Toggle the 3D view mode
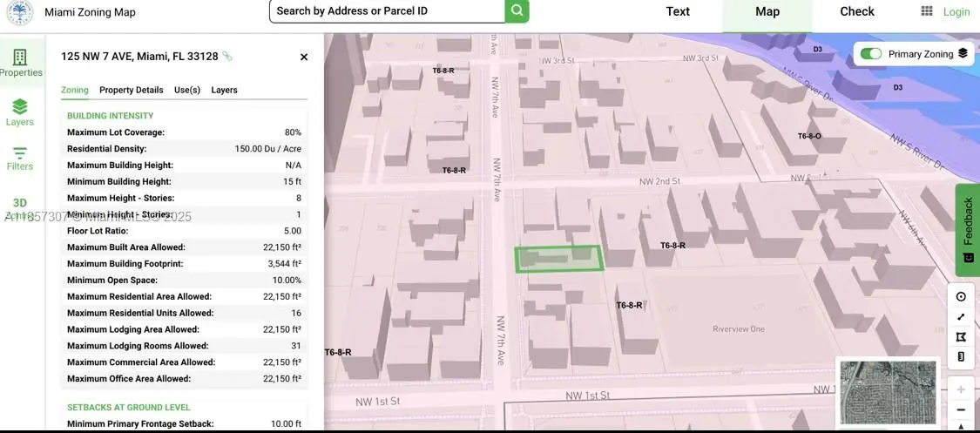 coord(19,203)
